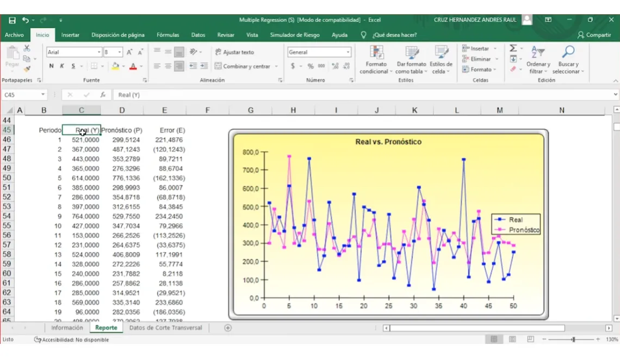
Task: Select the Real vs. Pronóstico chart title
Action: [x=388, y=142]
